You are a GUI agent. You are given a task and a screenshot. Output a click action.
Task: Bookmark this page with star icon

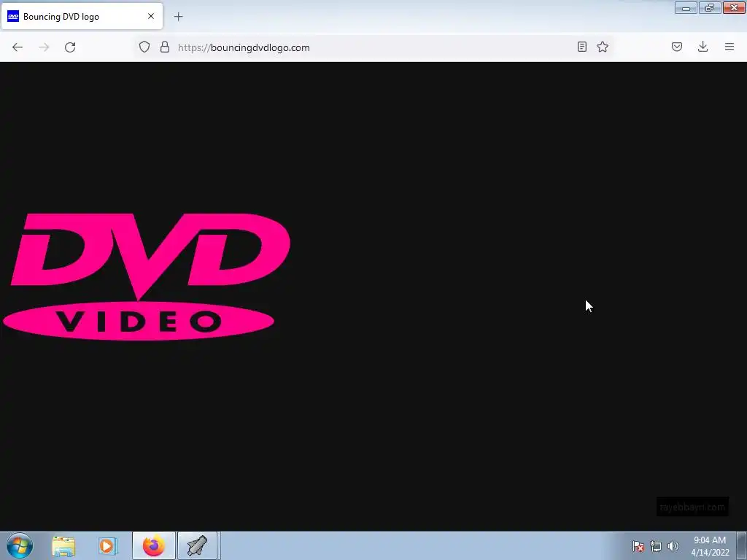(603, 47)
